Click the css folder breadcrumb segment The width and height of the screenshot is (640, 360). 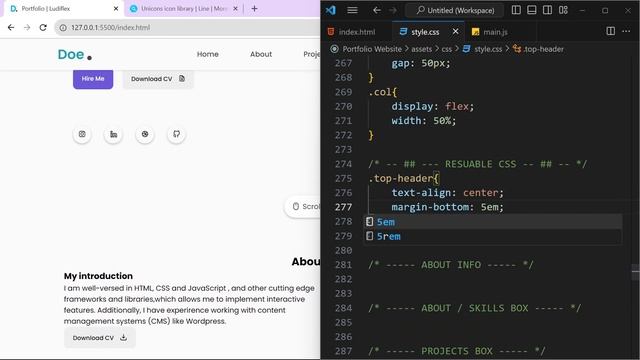point(447,49)
